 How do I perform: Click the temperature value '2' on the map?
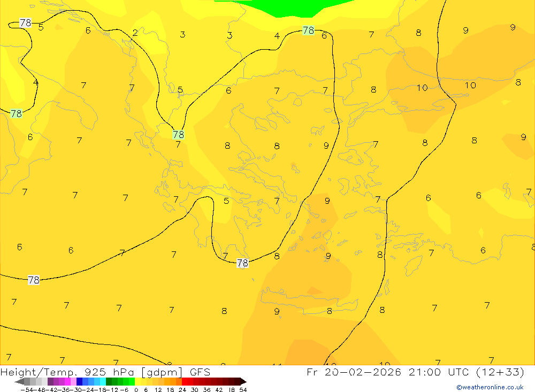click(x=135, y=33)
